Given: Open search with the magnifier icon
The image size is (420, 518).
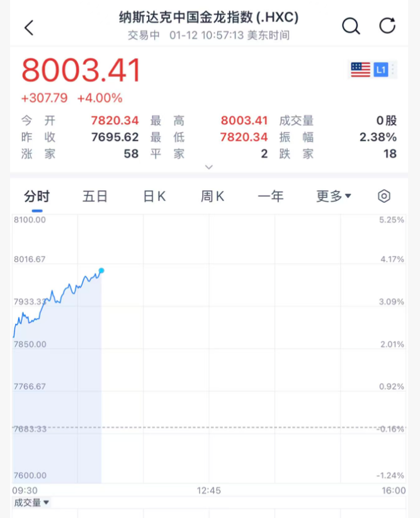Looking at the screenshot, I should [x=351, y=26].
